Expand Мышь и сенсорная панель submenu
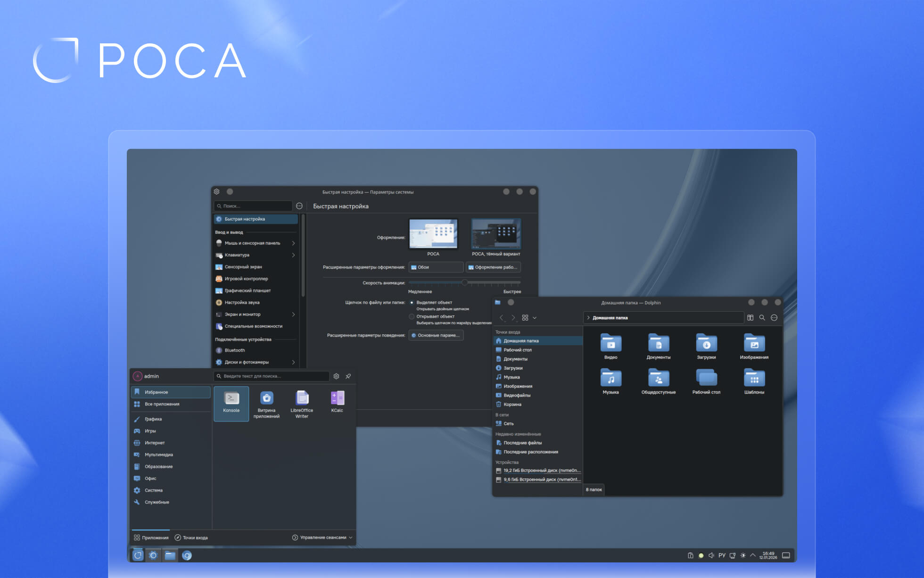Image resolution: width=924 pixels, height=578 pixels. point(293,243)
